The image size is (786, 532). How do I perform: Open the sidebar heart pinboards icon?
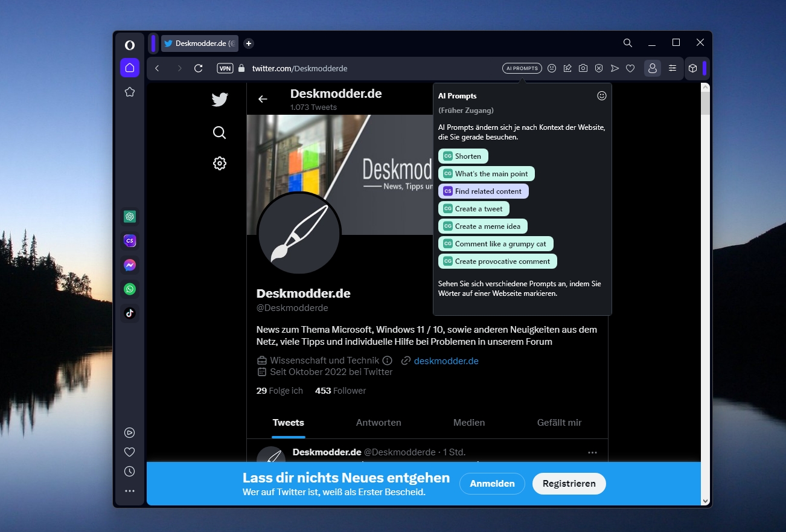129,452
